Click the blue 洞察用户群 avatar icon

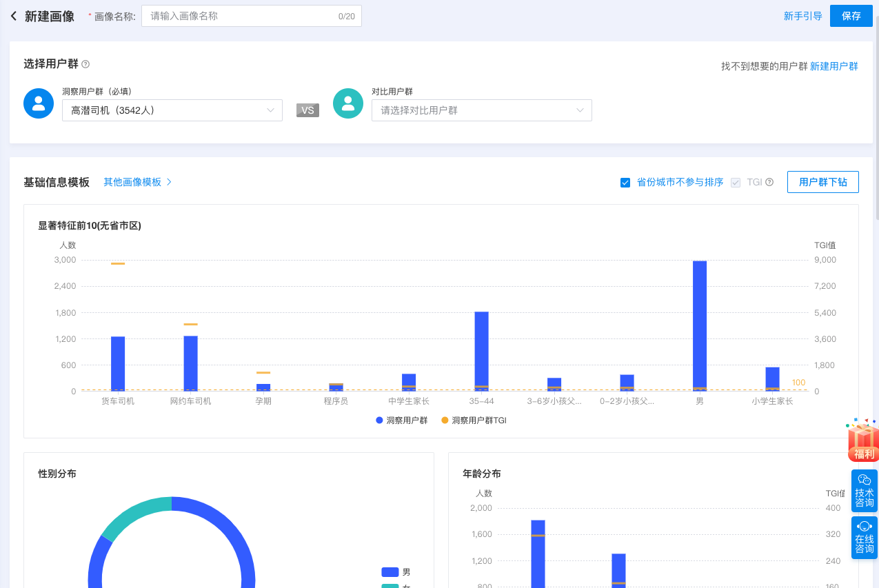point(39,103)
